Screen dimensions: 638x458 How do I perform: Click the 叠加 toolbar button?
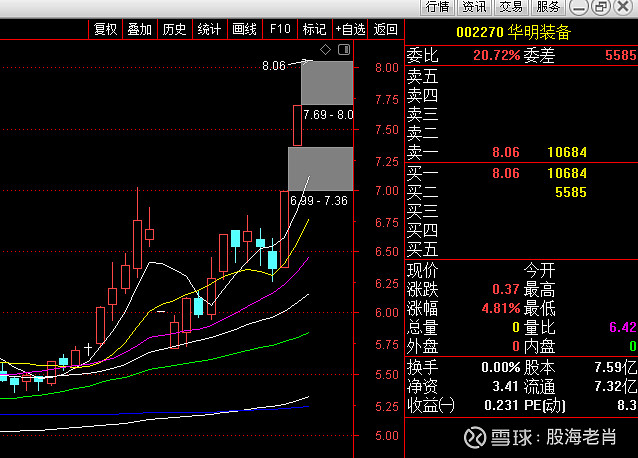click(x=140, y=29)
